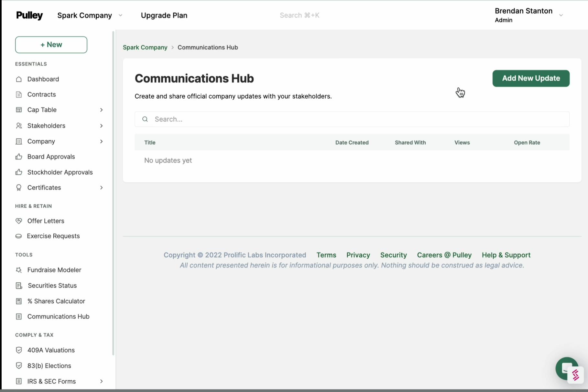The width and height of the screenshot is (588, 392).
Task: Click the Contracts document icon
Action: click(x=19, y=94)
